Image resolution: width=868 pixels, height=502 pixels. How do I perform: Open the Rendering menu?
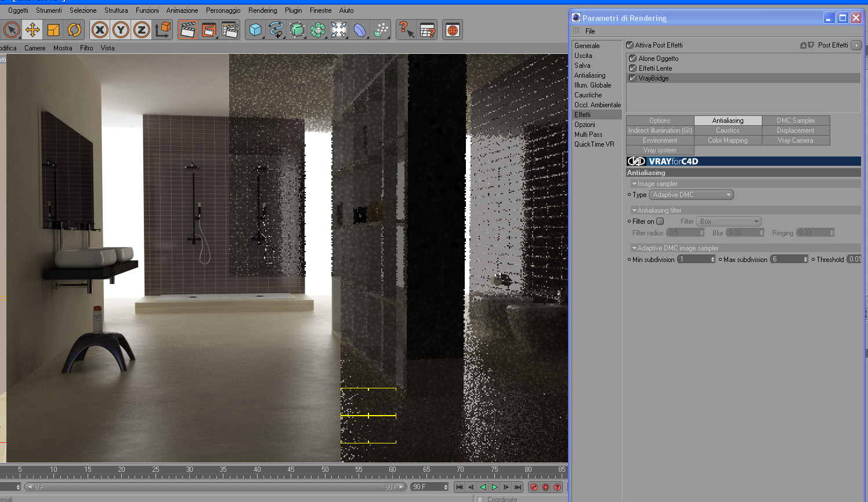pos(262,10)
